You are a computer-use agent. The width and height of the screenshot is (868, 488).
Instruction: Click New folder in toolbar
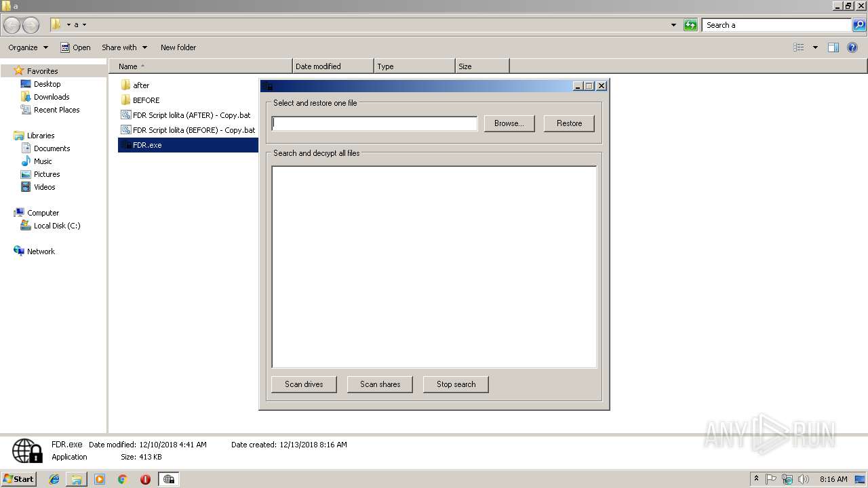[178, 47]
